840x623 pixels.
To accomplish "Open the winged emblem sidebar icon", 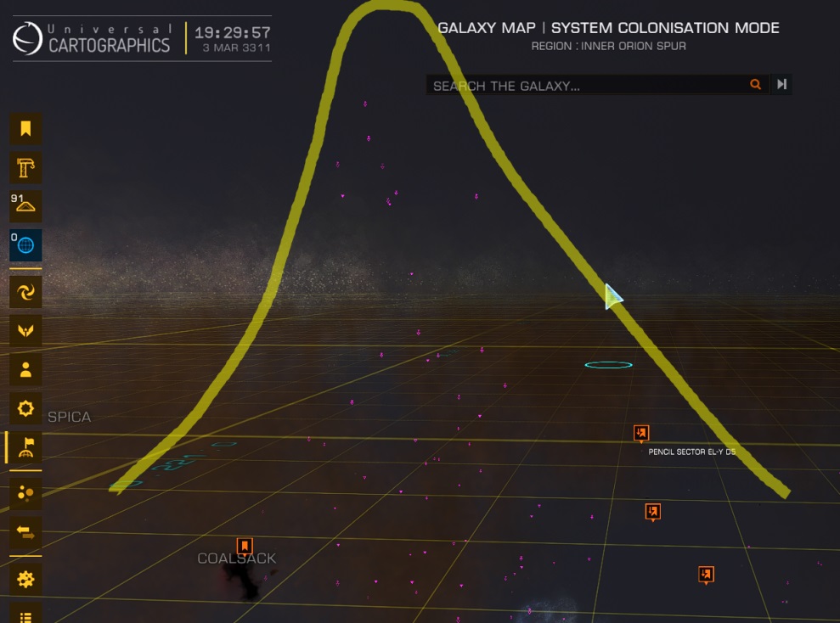I will click(25, 331).
